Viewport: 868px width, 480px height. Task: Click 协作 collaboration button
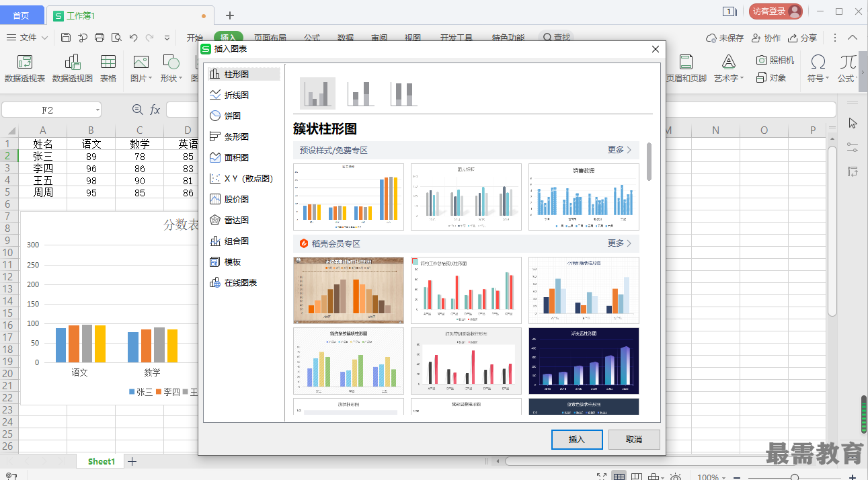(766, 38)
